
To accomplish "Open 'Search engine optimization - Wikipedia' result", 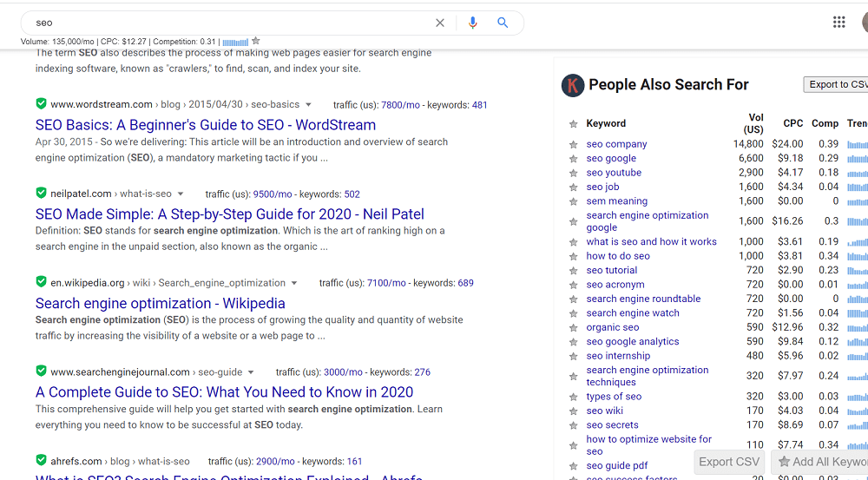I will [160, 304].
